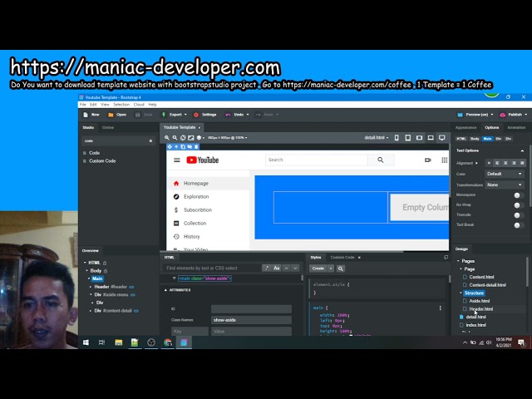Click the move handle icon on selected component
Screen dimensions: 532x399
[170, 147]
